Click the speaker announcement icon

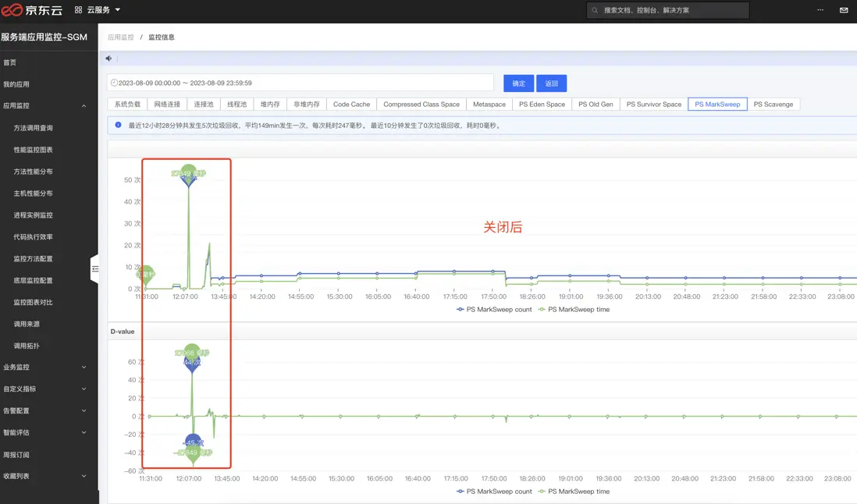coord(109,59)
